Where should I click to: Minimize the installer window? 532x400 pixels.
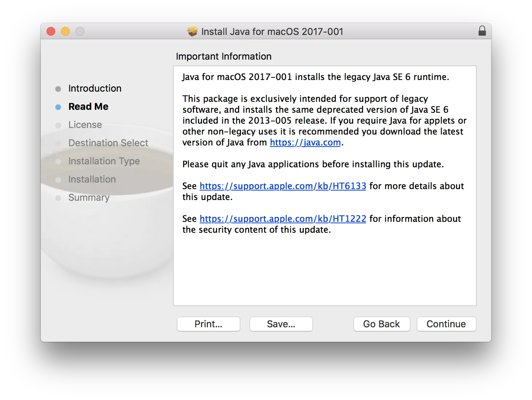point(65,32)
